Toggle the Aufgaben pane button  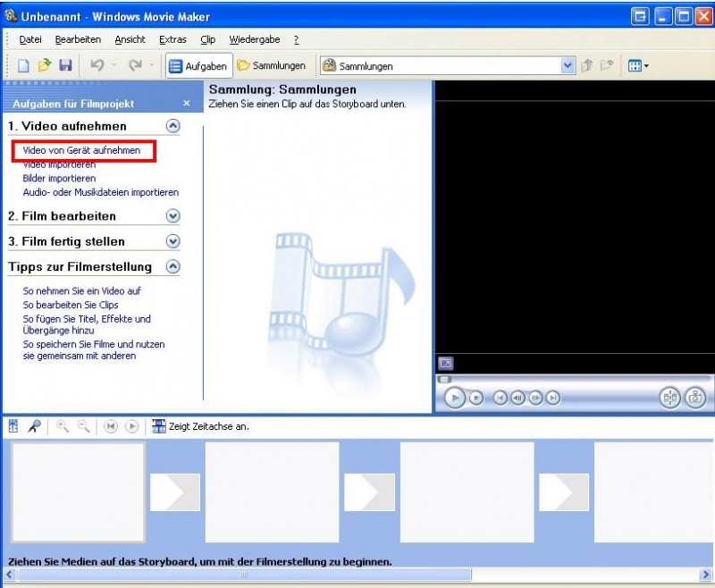198,65
